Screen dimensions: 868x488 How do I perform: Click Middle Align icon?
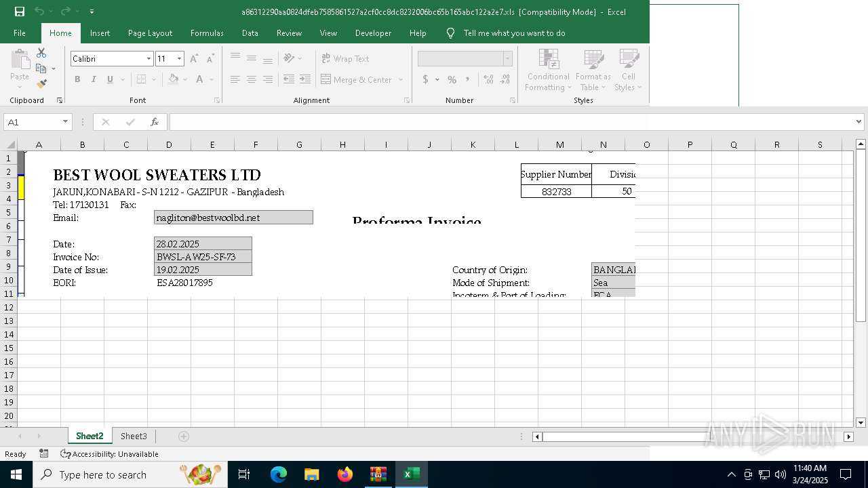(252, 58)
